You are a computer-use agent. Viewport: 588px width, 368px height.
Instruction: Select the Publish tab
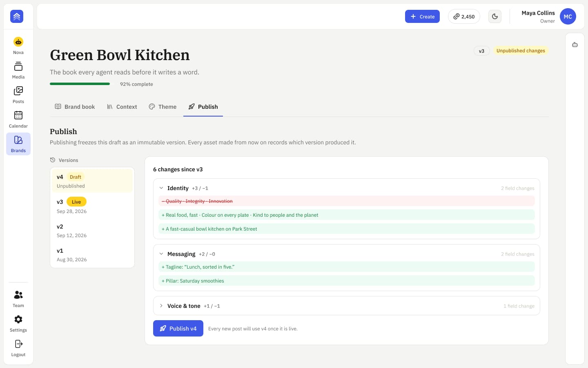point(203,107)
